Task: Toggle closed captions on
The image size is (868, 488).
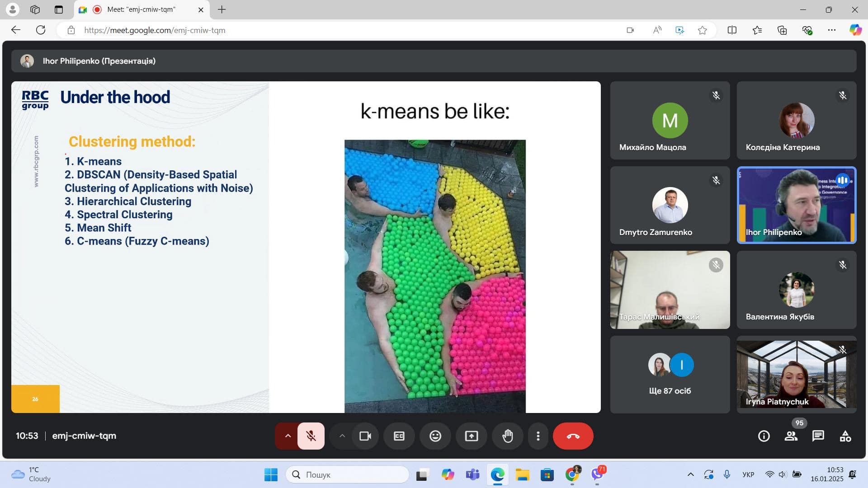Action: (x=399, y=436)
